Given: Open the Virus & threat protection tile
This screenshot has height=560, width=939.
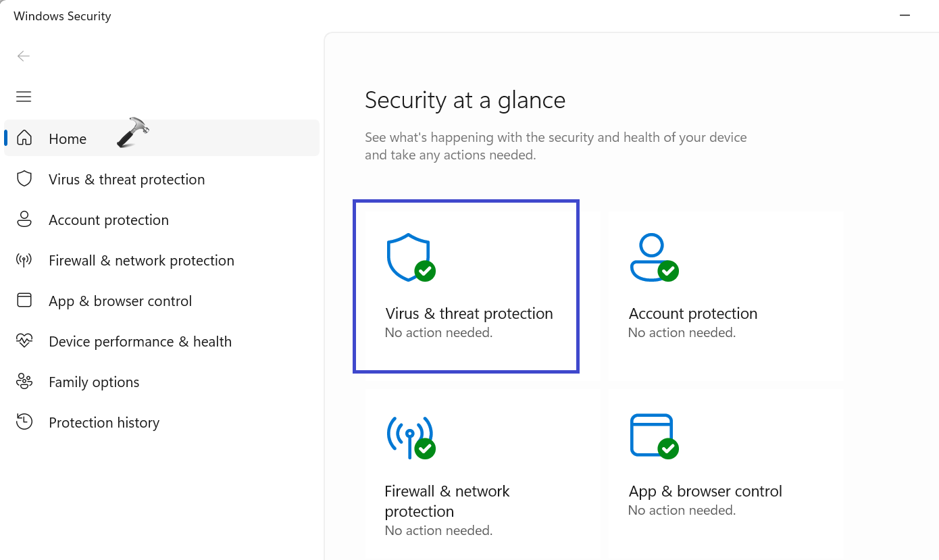Looking at the screenshot, I should click(x=466, y=286).
